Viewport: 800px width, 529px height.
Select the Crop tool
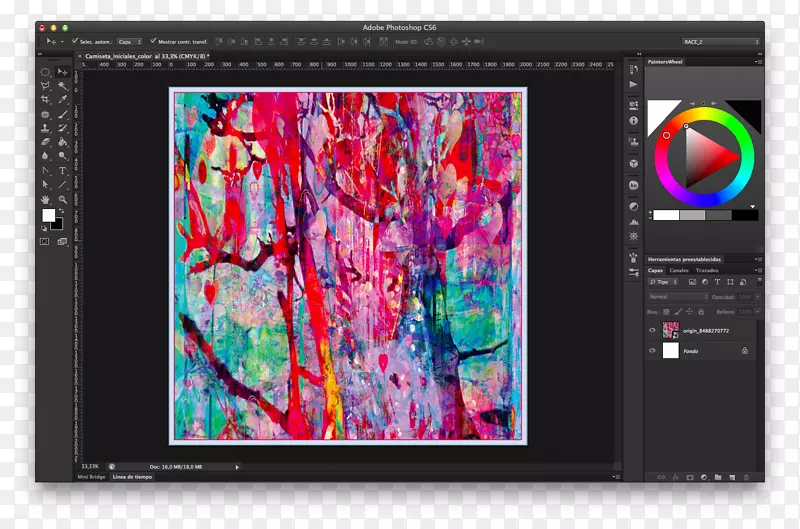tap(45, 100)
